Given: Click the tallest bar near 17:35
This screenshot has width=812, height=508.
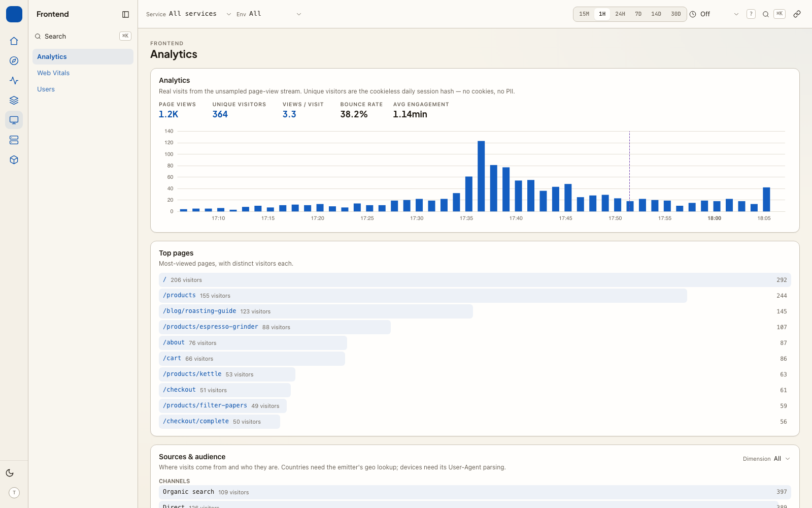Looking at the screenshot, I should tap(481, 176).
